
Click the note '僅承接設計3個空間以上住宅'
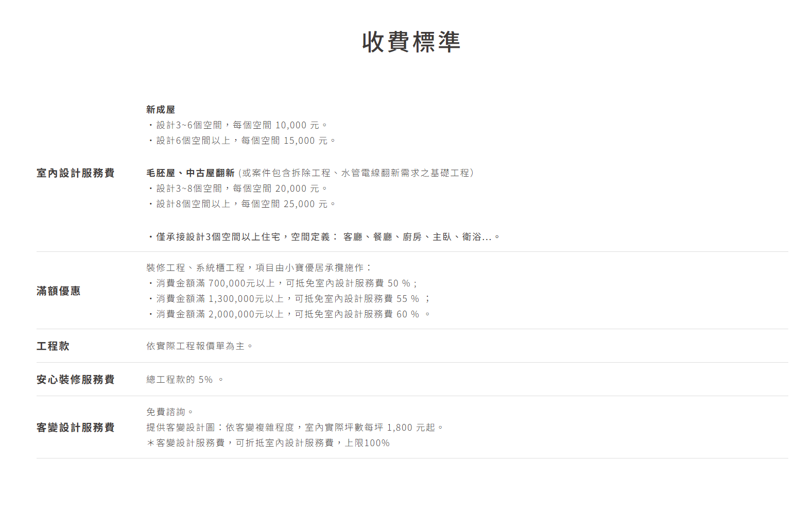click(323, 237)
